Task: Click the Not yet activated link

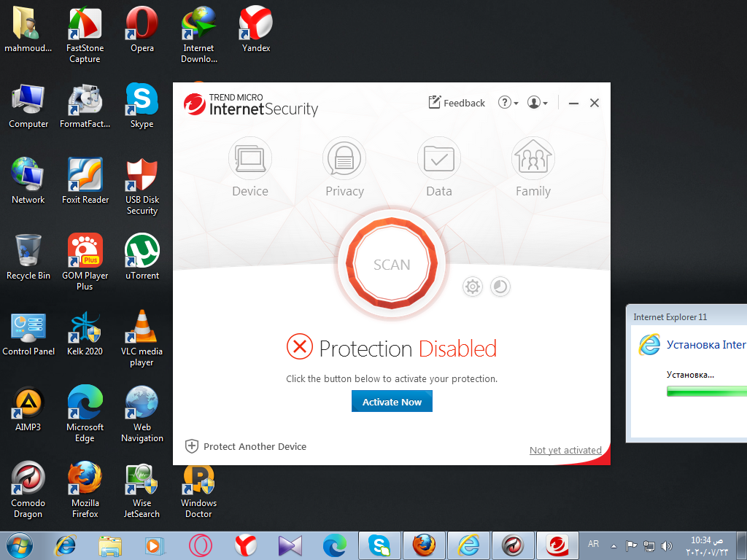Action: coord(565,450)
